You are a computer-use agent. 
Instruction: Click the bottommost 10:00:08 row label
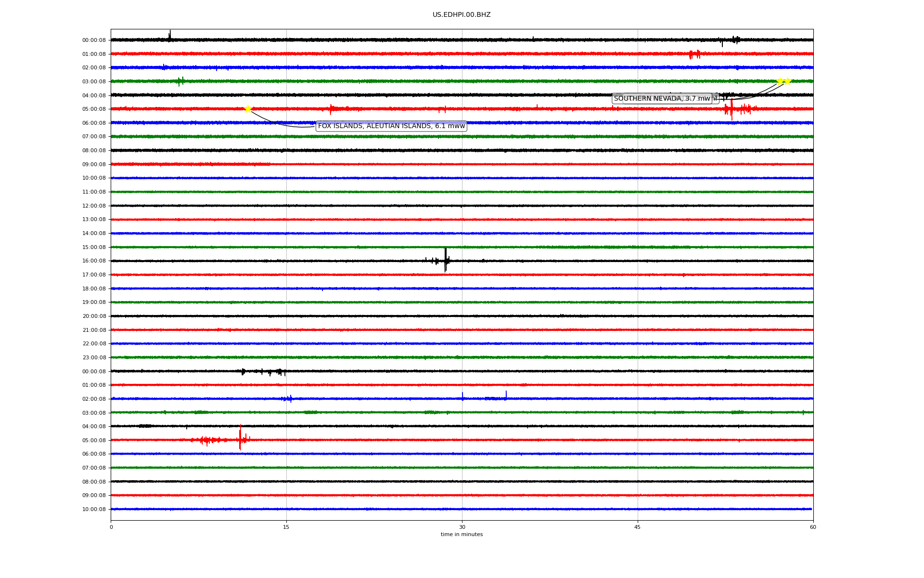point(94,509)
